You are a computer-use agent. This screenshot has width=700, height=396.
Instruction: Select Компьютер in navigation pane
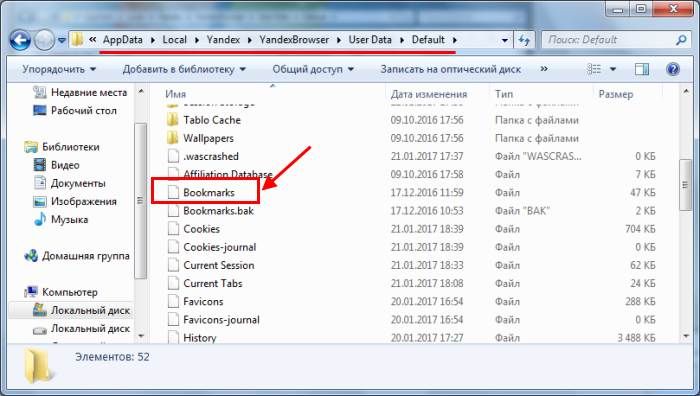coord(61,292)
